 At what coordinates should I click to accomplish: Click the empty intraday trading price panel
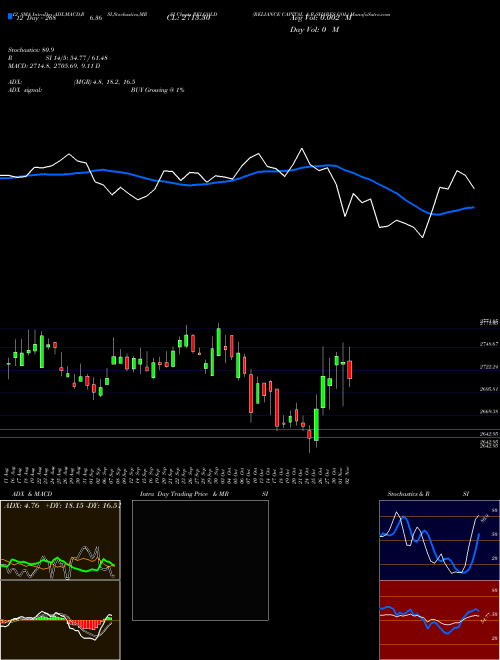click(200, 560)
